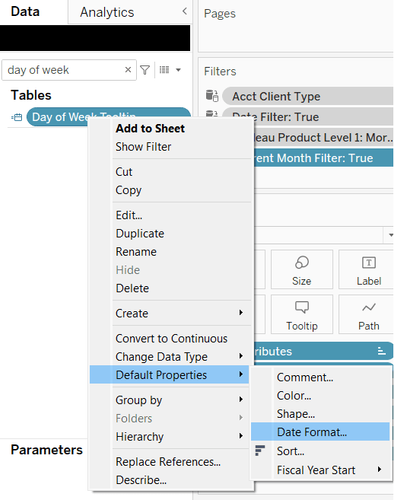Viewport: 394px width, 500px height.
Task: Click the data source icon beside Acct Client Type
Action: 212,96
